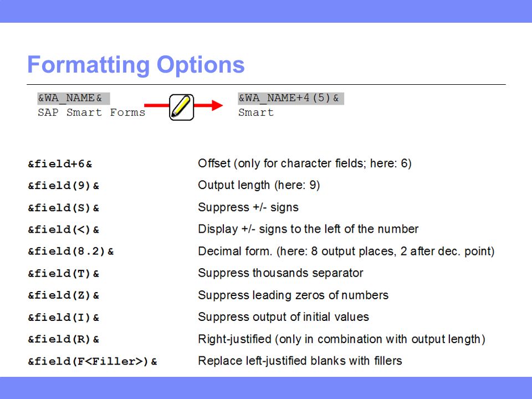The width and height of the screenshot is (532, 399).
Task: Select the '&field(Z)&' code
Action: [63, 295]
